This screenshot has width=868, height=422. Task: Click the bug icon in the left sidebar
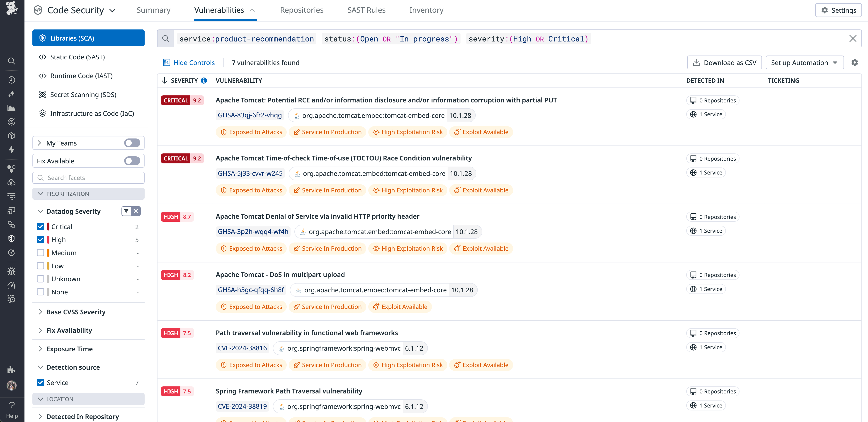click(12, 271)
